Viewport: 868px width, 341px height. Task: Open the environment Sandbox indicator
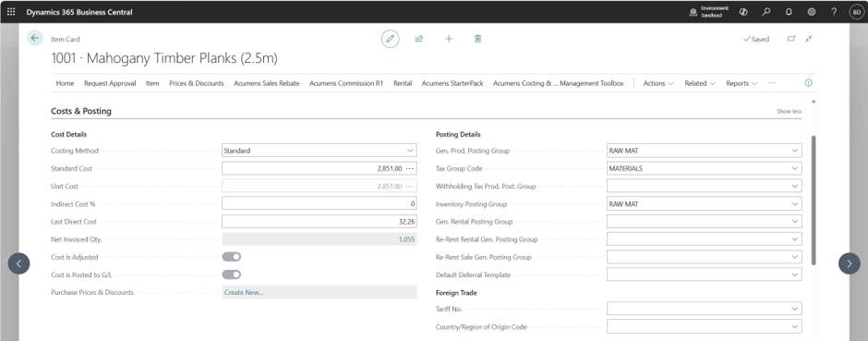pyautogui.click(x=709, y=12)
